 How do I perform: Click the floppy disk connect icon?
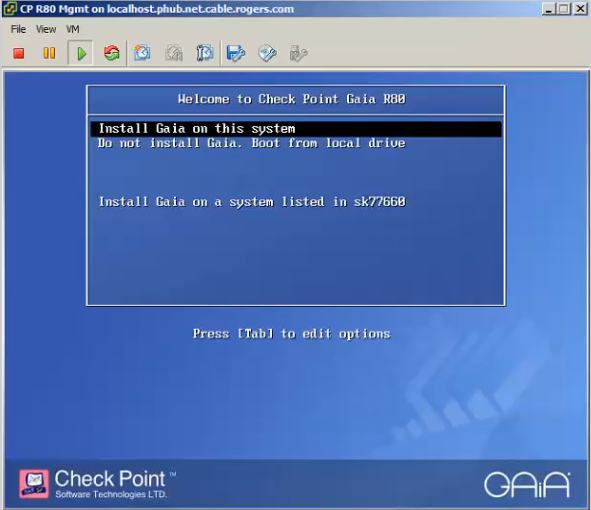tap(236, 53)
